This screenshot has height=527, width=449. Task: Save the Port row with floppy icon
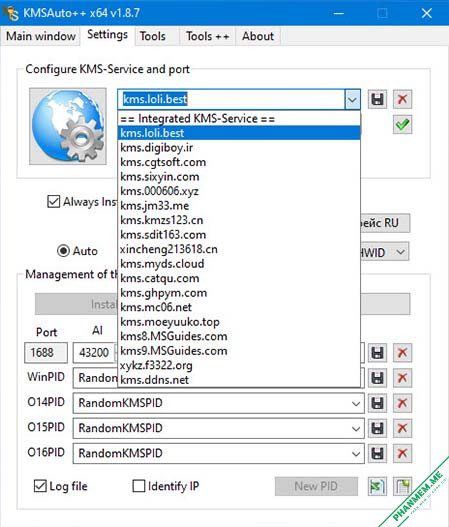point(377,353)
